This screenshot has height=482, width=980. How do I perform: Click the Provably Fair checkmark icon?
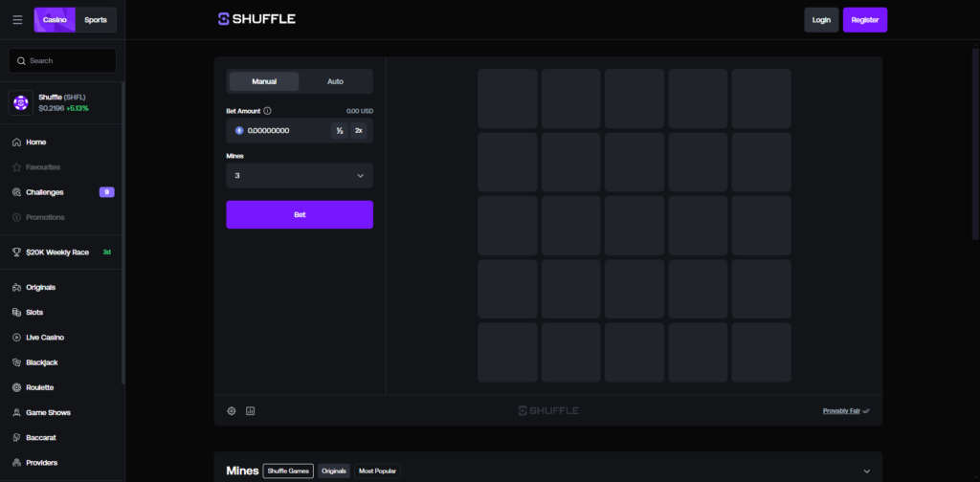(866, 411)
